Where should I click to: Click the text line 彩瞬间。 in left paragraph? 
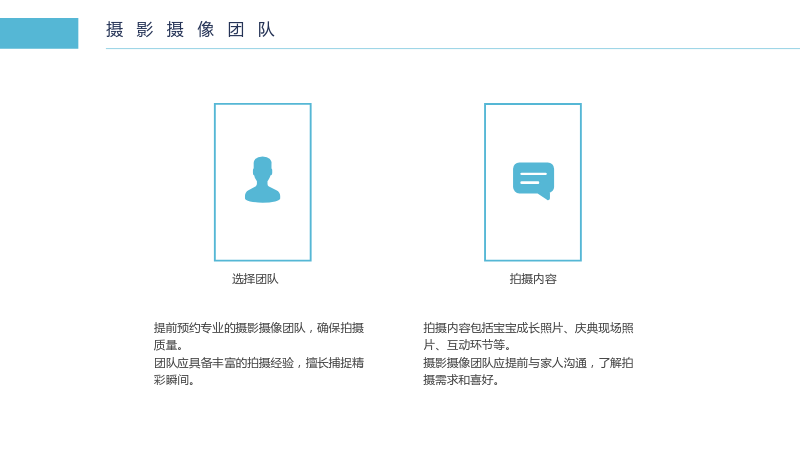[x=174, y=380]
